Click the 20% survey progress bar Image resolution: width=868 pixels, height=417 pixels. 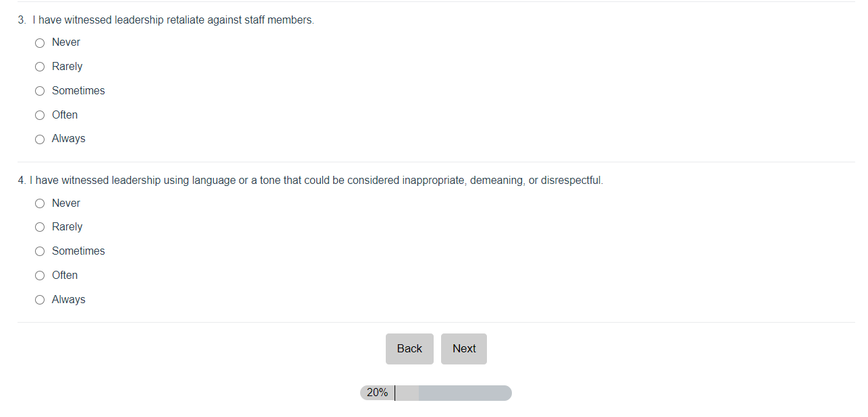pyautogui.click(x=436, y=393)
